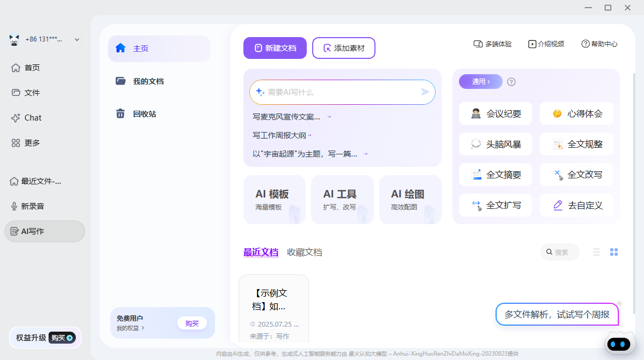
Task: Click the 购买 button beside 权益升级
Action: (x=62, y=338)
